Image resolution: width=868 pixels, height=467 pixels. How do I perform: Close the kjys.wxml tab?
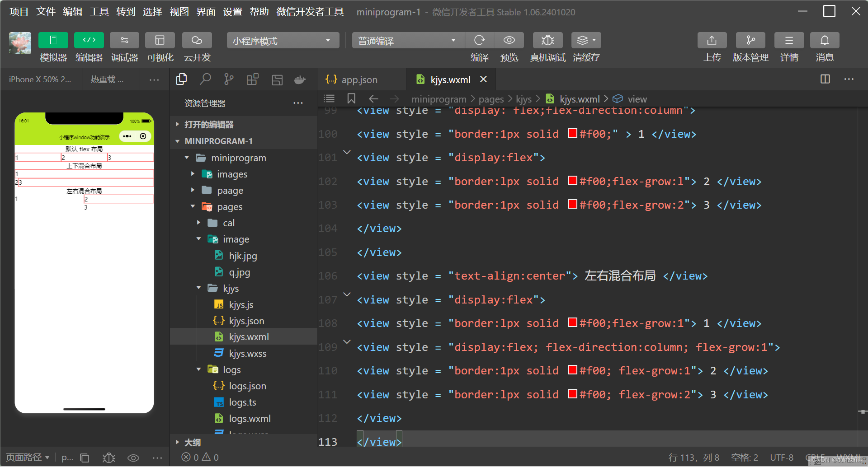[483, 79]
